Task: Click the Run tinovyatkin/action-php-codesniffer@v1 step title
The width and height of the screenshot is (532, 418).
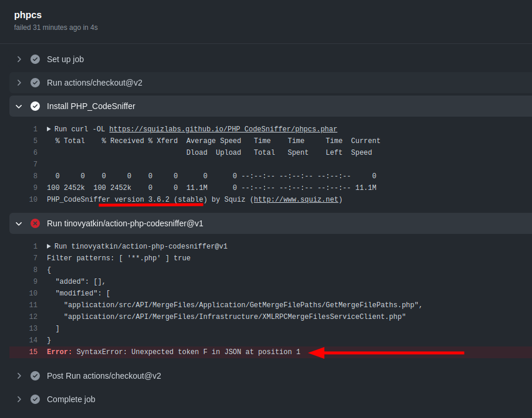Action: 125,224
